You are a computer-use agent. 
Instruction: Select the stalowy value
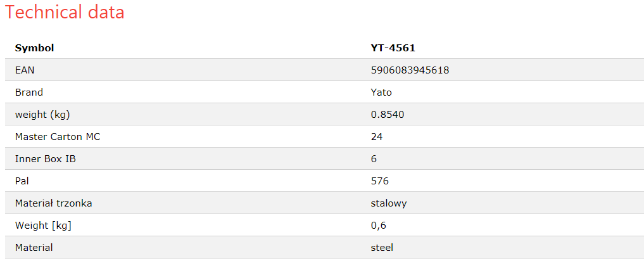click(389, 203)
